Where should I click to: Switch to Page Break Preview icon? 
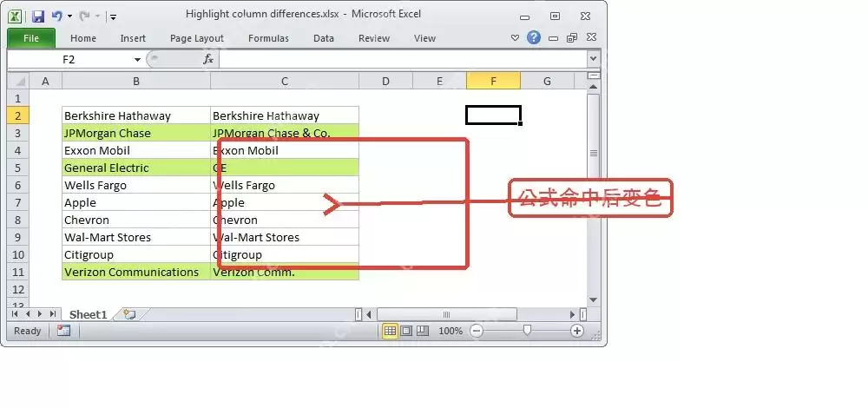click(423, 331)
